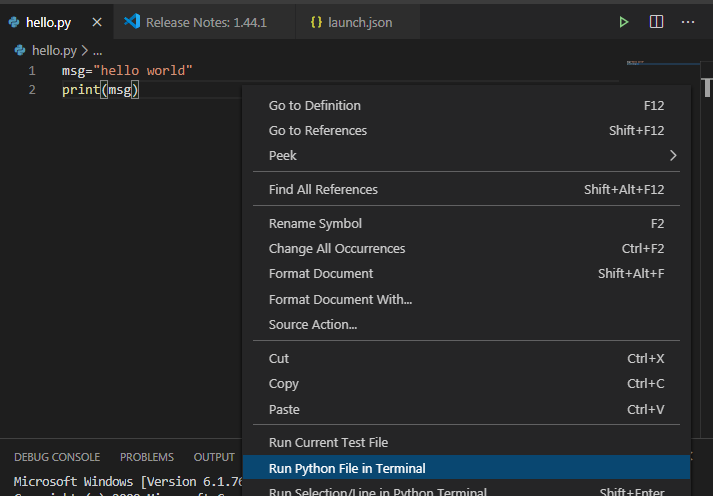This screenshot has width=713, height=496.
Task: Choose Format Document
Action: (467, 274)
